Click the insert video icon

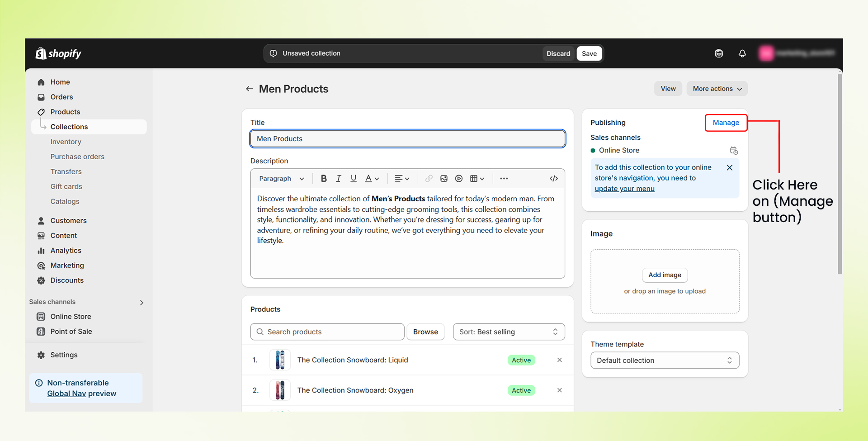459,179
